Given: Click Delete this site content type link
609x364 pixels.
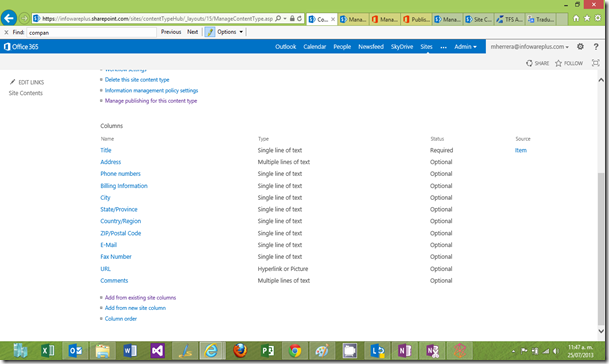Looking at the screenshot, I should click(x=137, y=80).
